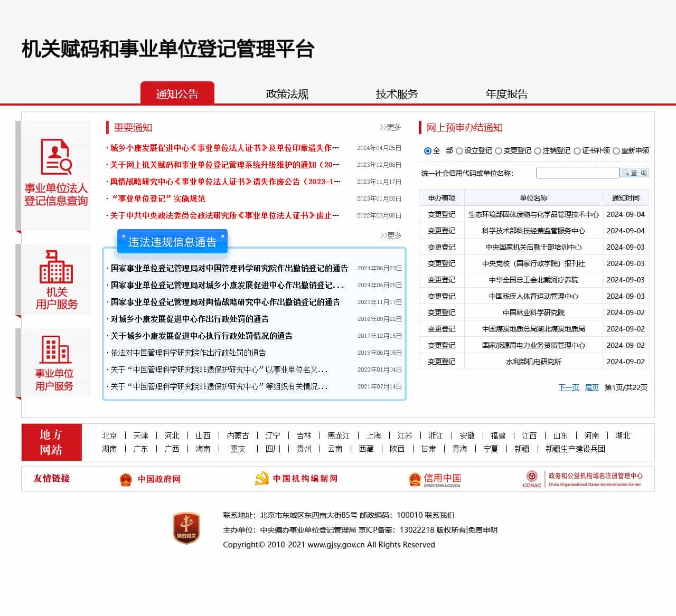Go to 下一页 of results

(569, 387)
